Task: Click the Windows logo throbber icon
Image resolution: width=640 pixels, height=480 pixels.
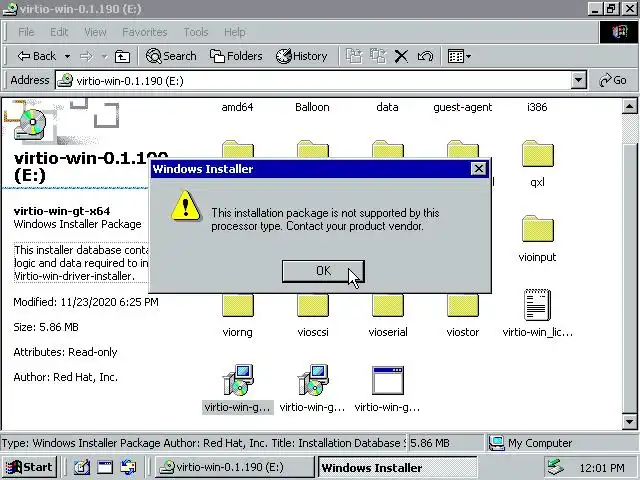Action: tap(618, 32)
